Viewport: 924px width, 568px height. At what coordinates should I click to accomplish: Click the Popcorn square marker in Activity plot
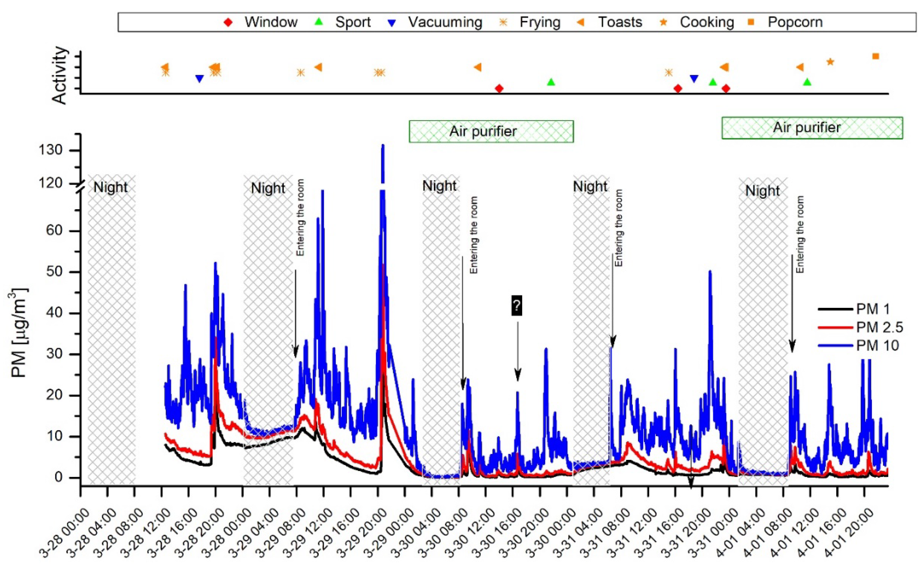[875, 56]
